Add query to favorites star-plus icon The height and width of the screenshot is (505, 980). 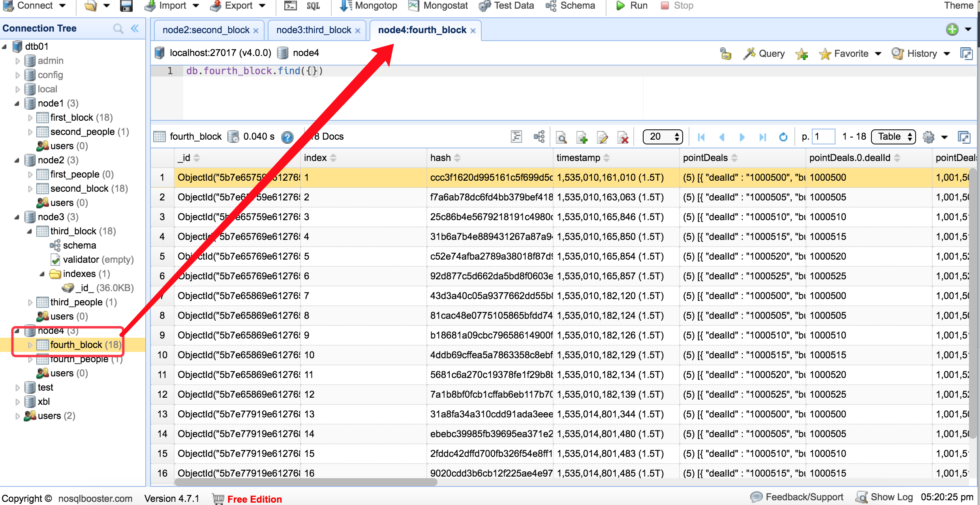pos(802,54)
